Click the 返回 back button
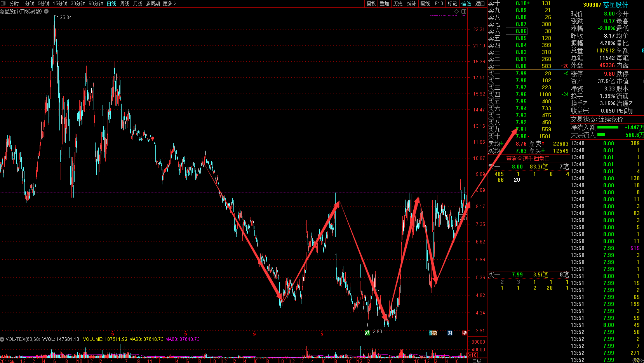 pyautogui.click(x=480, y=3)
